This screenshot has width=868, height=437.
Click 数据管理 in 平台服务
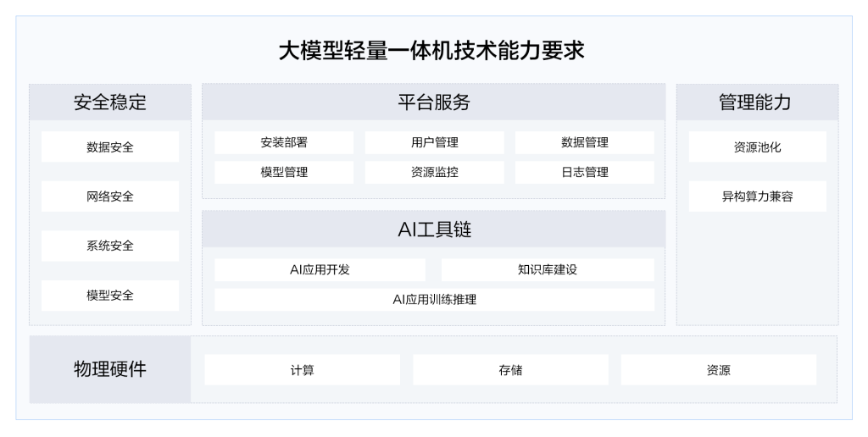tap(584, 142)
